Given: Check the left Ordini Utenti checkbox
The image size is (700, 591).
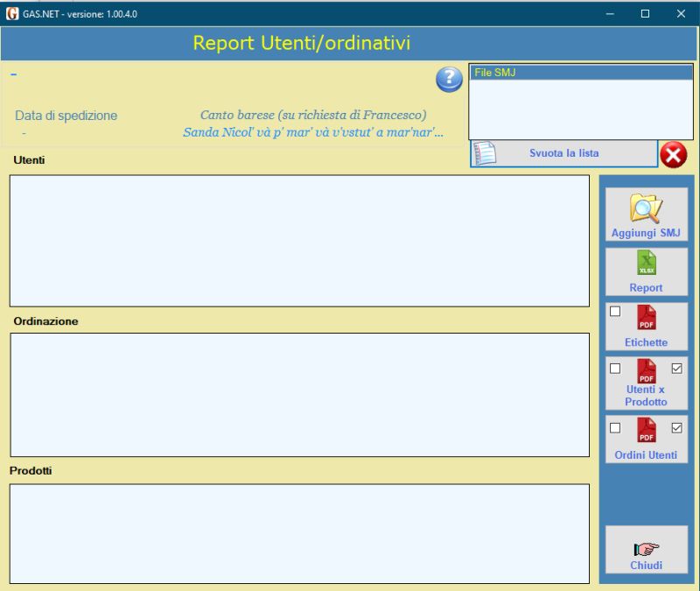Looking at the screenshot, I should pos(615,428).
